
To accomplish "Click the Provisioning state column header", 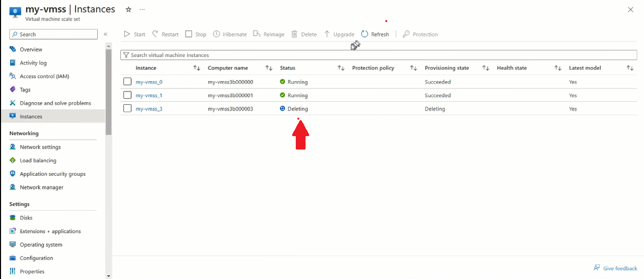I will pos(447,68).
